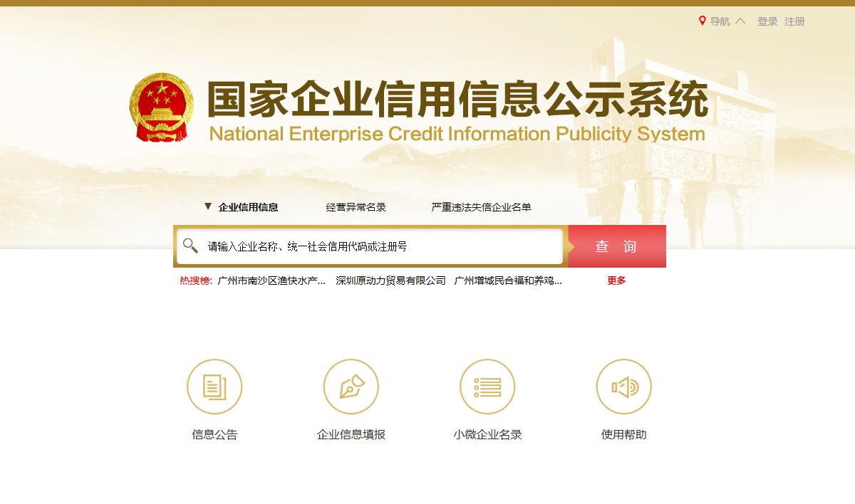Switch to the 严重违法失信企业名单 tab
Screen dimensions: 855x504
(x=481, y=206)
